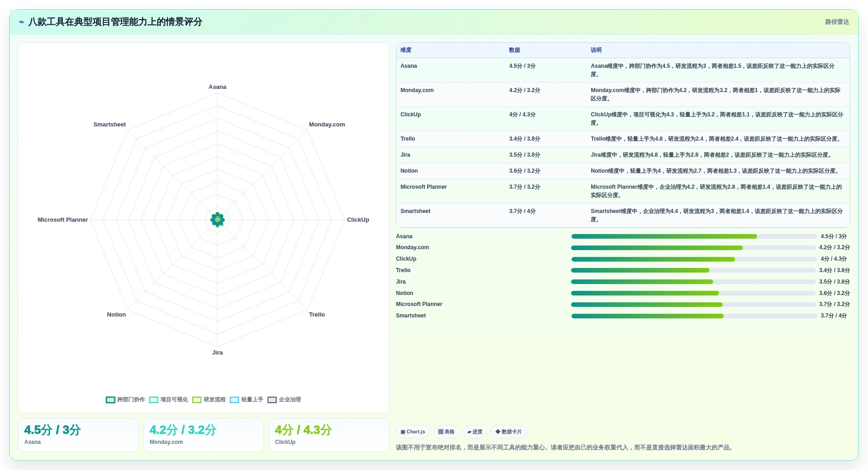868x470 pixels.
Task: Click the ClickUp axis label on radar
Action: 358,220
